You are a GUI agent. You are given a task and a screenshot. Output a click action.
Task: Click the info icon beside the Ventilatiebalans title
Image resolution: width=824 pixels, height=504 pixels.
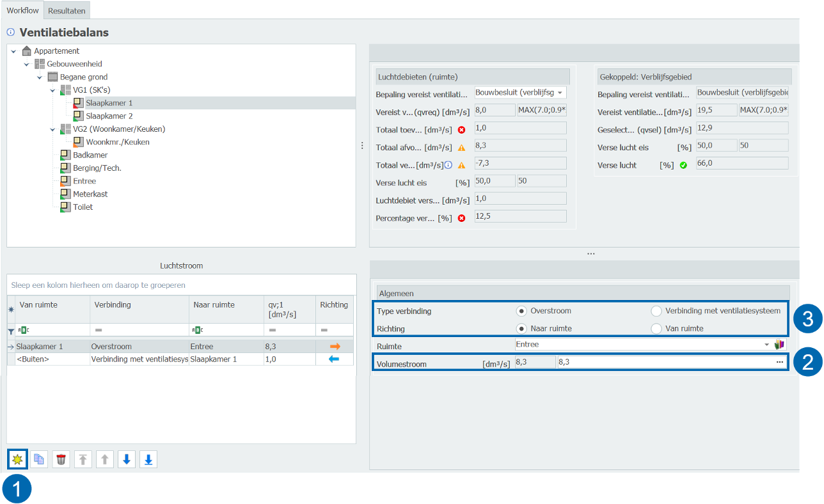pos(10,32)
